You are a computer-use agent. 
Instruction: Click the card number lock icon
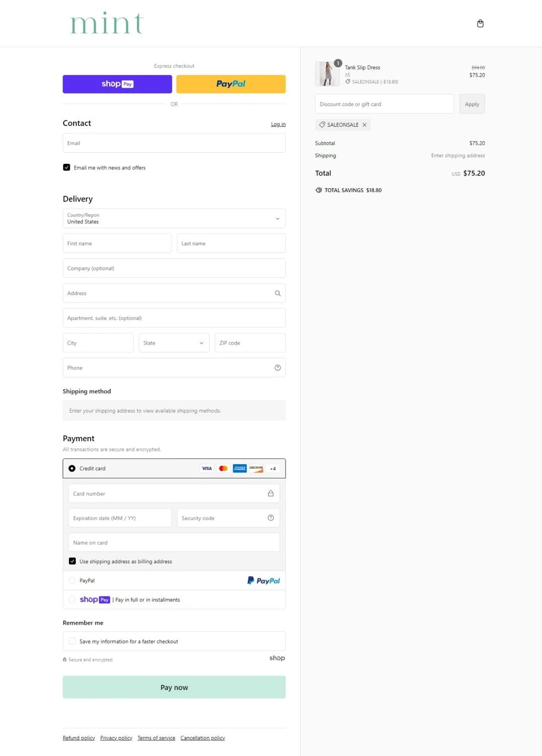pyautogui.click(x=270, y=493)
